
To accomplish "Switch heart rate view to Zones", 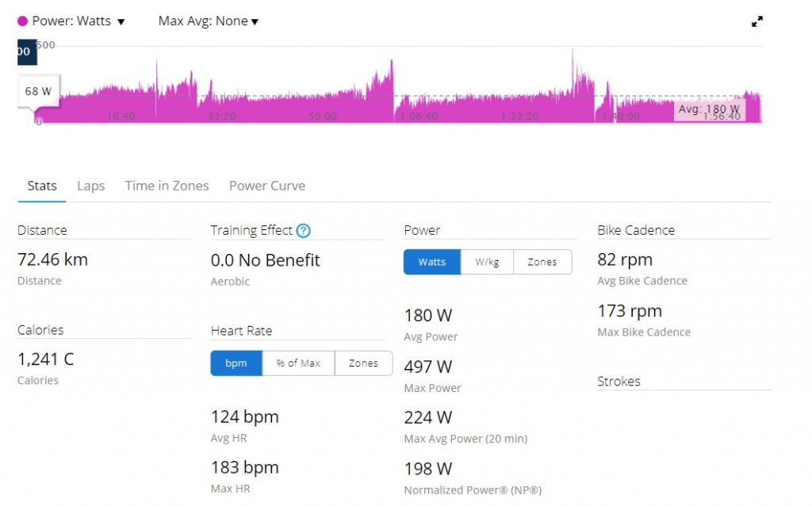I will pyautogui.click(x=363, y=363).
